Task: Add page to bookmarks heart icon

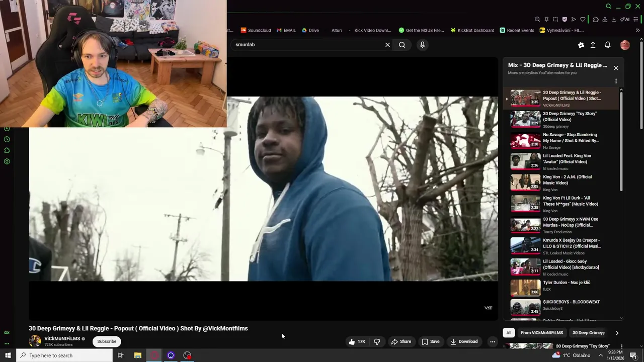Action: click(583, 19)
